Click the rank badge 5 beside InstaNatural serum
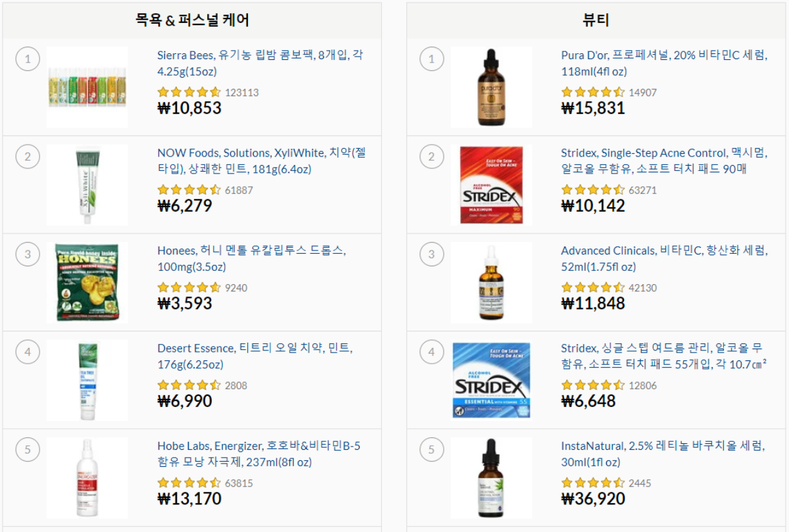Viewport: 789px width, 532px height. click(432, 448)
